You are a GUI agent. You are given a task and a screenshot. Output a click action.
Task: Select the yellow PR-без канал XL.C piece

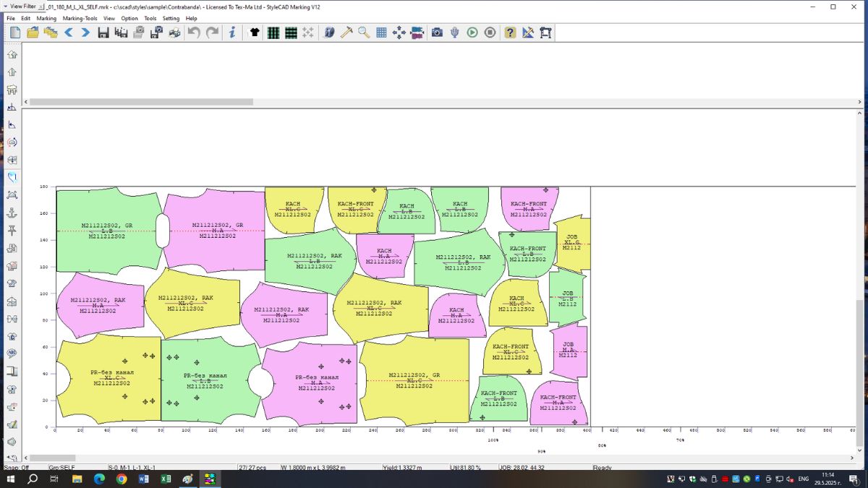pos(109,379)
